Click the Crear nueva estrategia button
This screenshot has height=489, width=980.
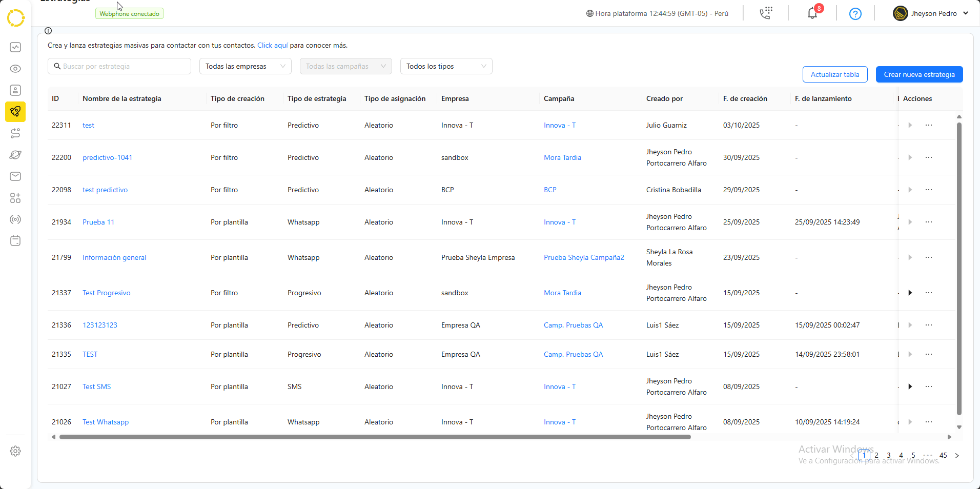pyautogui.click(x=919, y=74)
